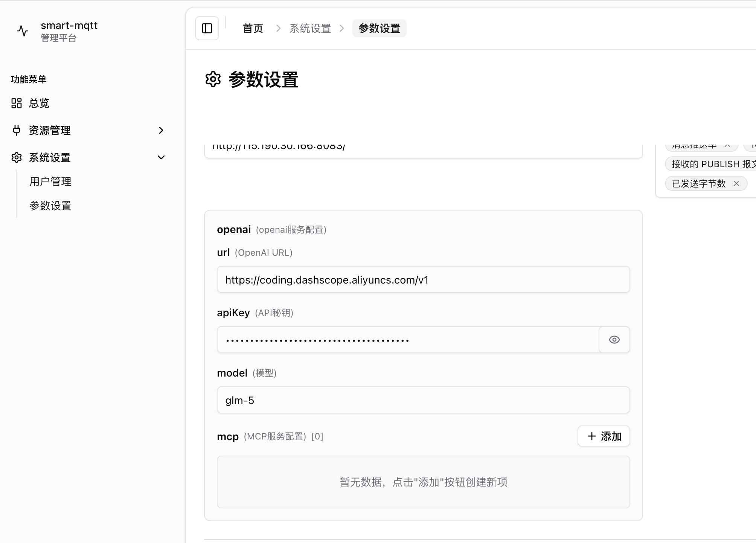
Task: Focus the masked apiKey password field
Action: point(408,340)
